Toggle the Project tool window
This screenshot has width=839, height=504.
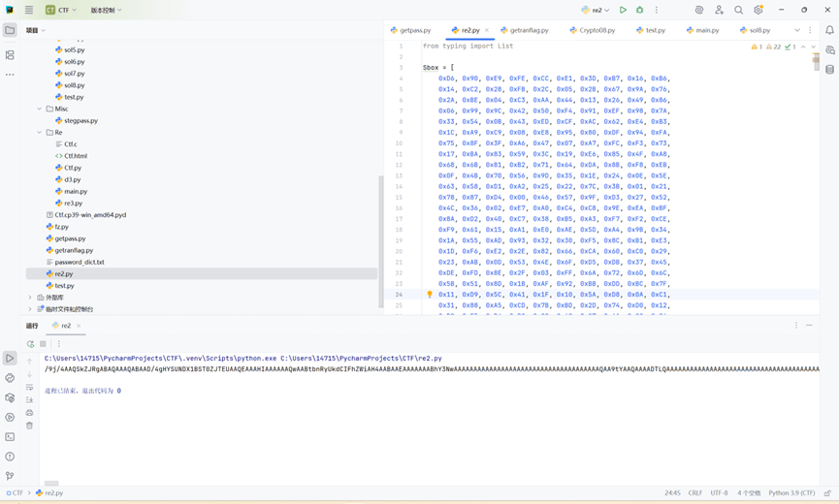tap(10, 30)
